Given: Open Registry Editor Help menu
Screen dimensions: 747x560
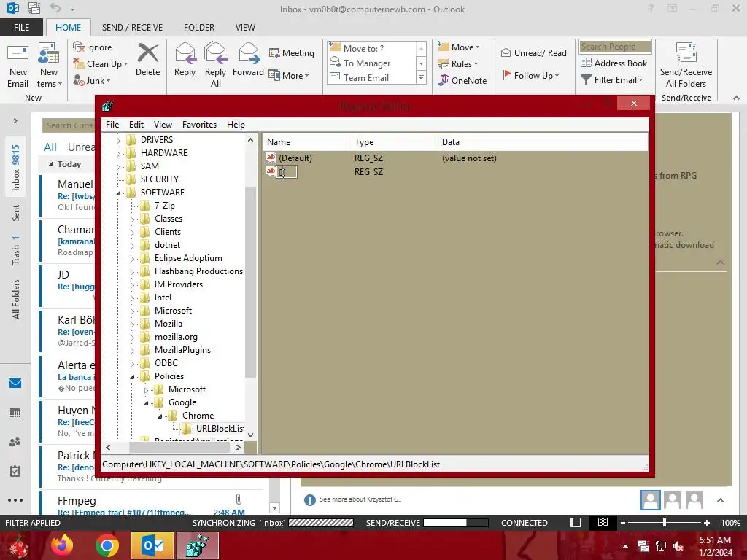Looking at the screenshot, I should tap(236, 124).
